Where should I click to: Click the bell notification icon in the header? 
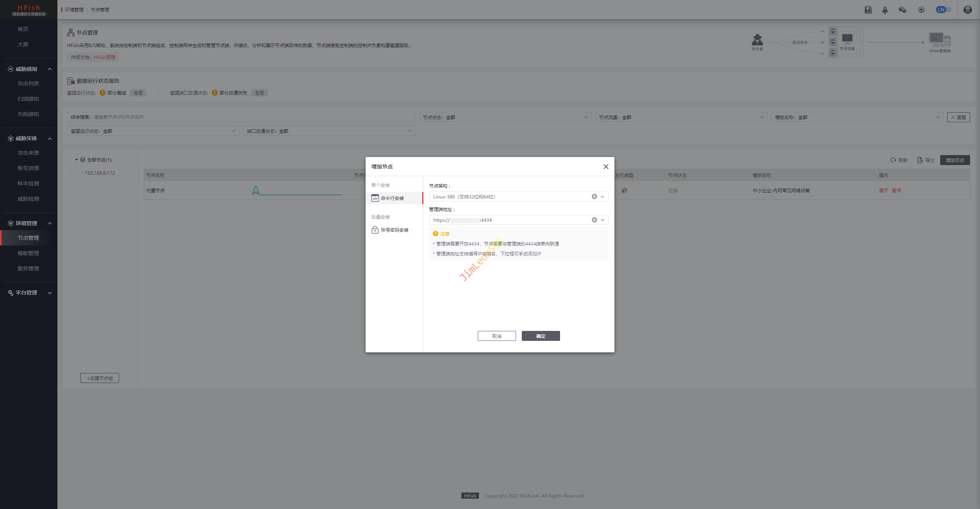[885, 10]
